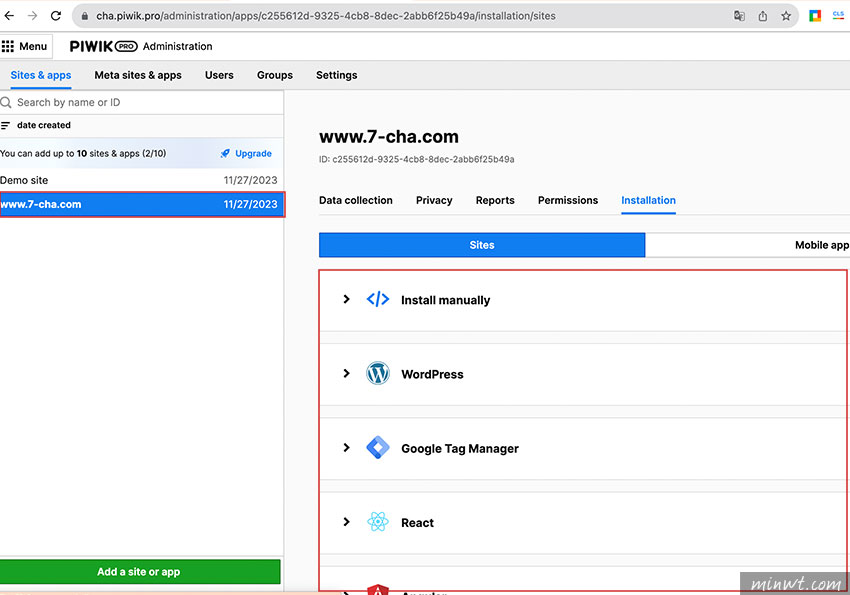Expand the Install manually section
Screen dimensions: 850x595
(x=346, y=299)
